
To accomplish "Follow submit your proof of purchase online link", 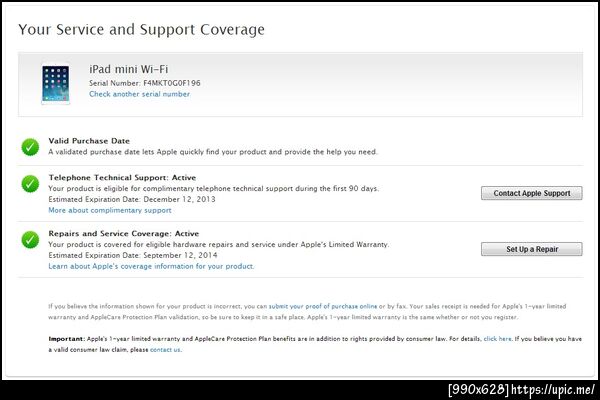I will [x=323, y=306].
